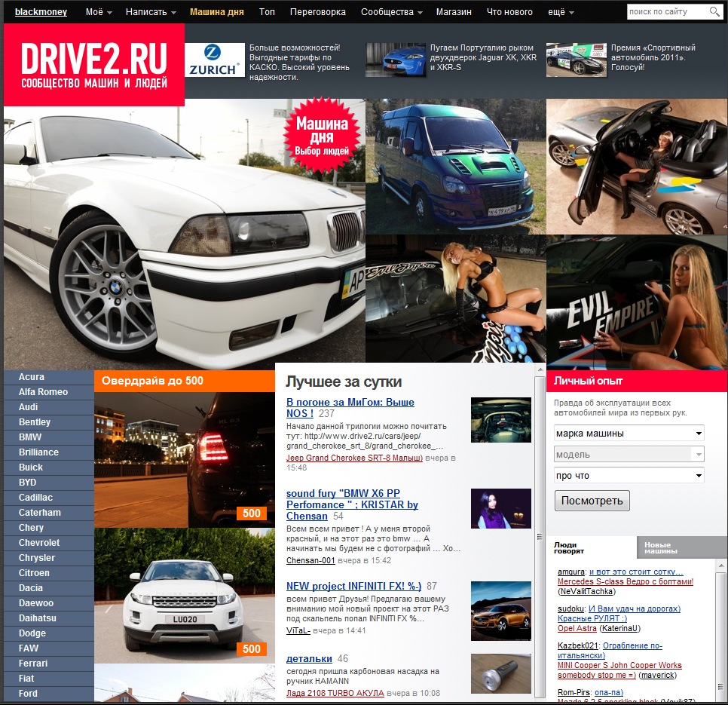Open the Jaguar XK promo thumbnail
This screenshot has height=705, width=728.
click(396, 60)
